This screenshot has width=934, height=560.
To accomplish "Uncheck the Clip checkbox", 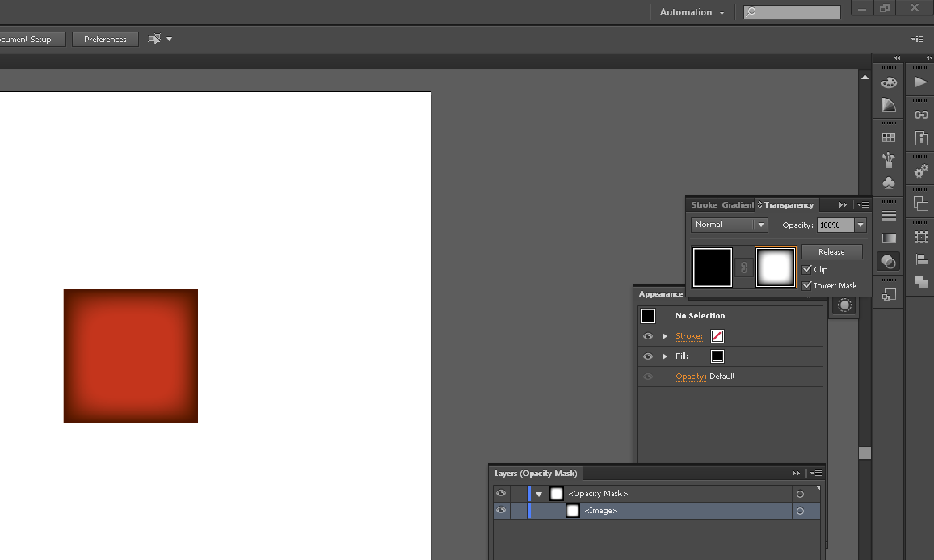I will 807,269.
